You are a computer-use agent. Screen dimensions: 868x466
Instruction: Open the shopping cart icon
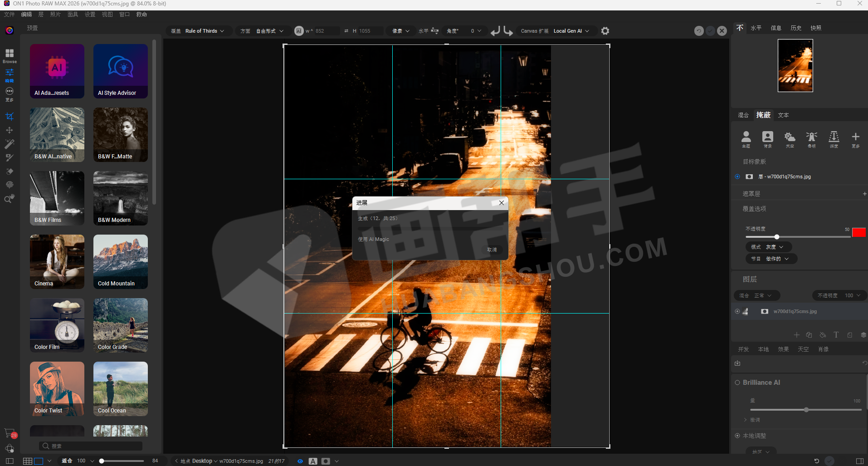pos(9,433)
